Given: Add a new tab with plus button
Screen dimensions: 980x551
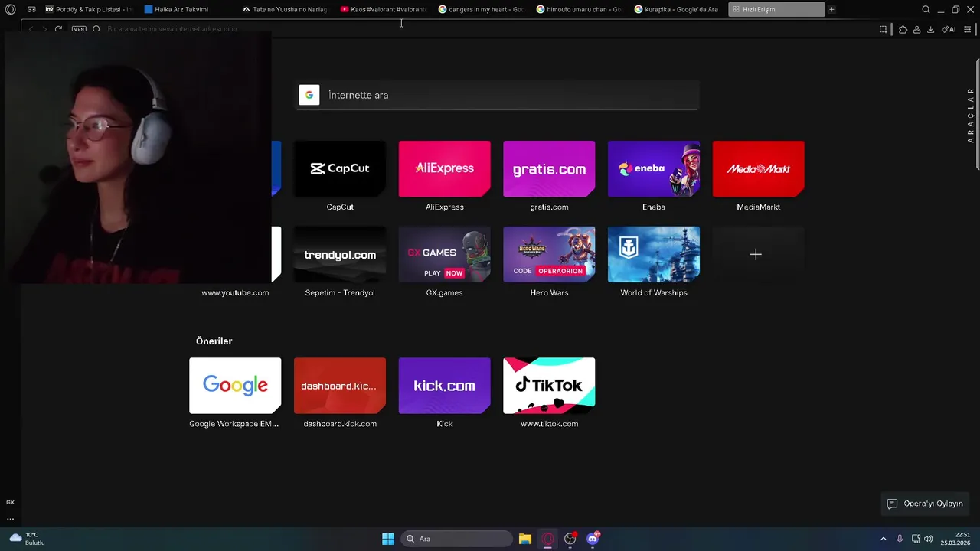Looking at the screenshot, I should tap(831, 9).
